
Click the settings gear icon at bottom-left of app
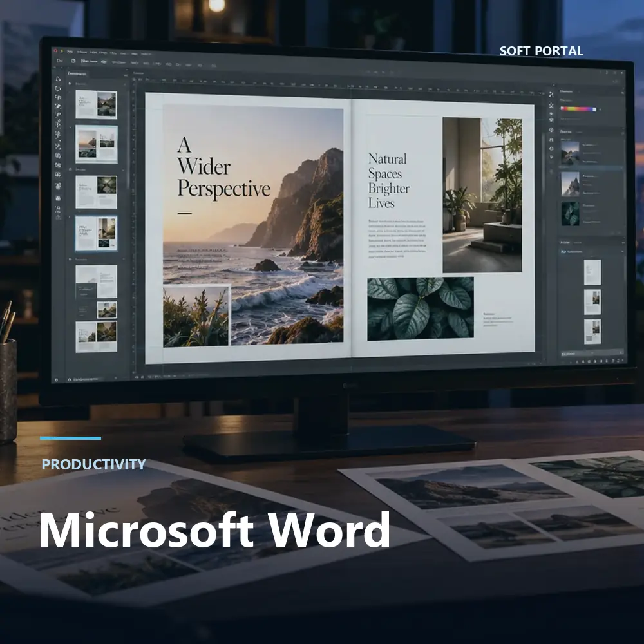coord(56,381)
